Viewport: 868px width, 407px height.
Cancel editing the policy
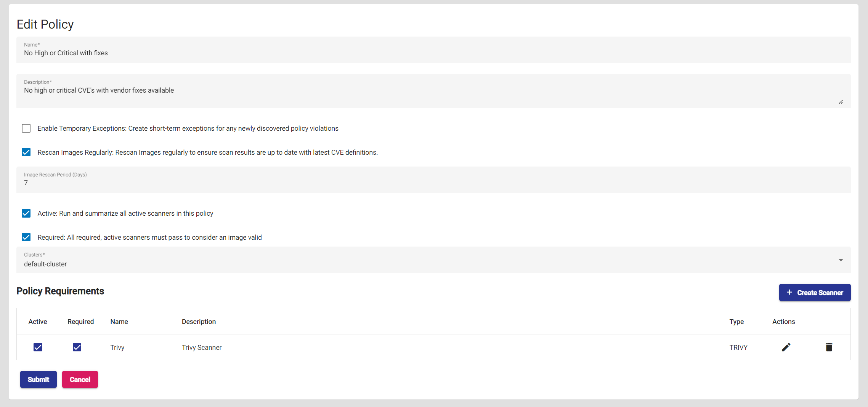pyautogui.click(x=80, y=380)
